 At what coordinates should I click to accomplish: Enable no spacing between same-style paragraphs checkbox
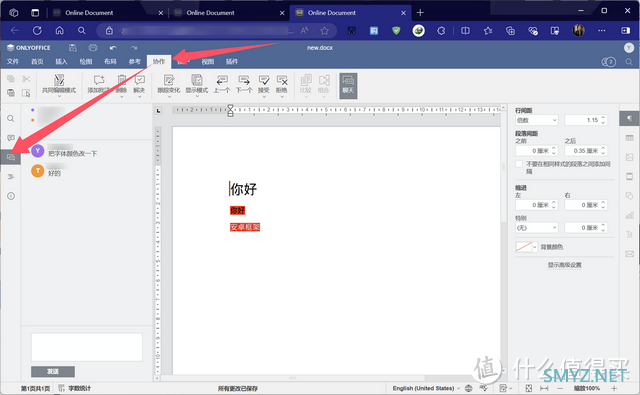point(519,164)
